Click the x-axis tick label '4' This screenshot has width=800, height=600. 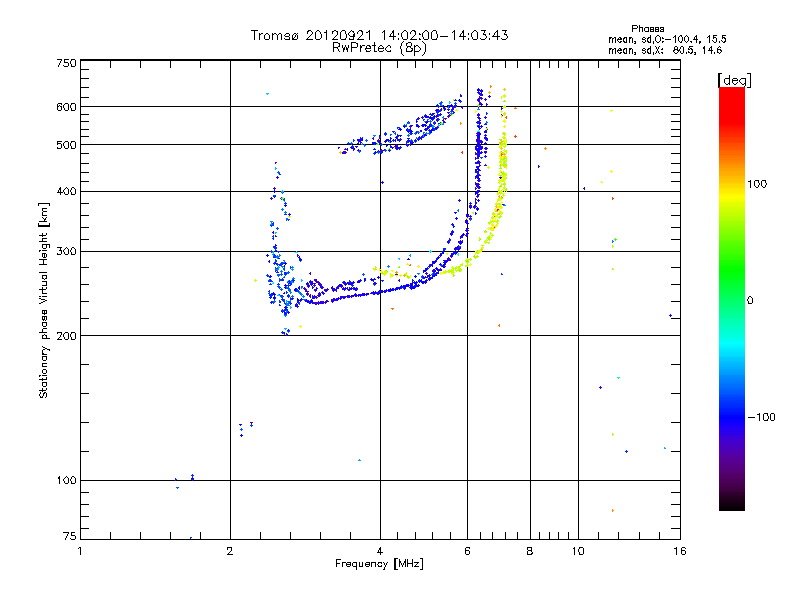[x=380, y=551]
